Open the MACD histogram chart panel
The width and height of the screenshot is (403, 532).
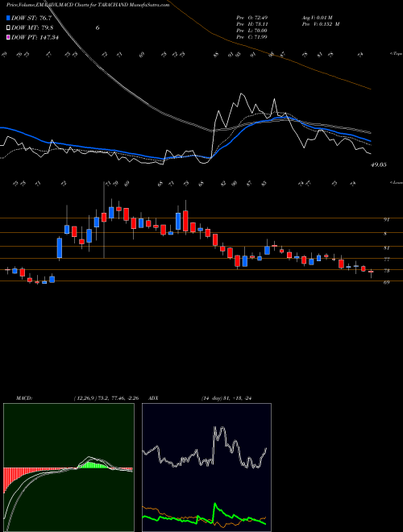(69, 468)
